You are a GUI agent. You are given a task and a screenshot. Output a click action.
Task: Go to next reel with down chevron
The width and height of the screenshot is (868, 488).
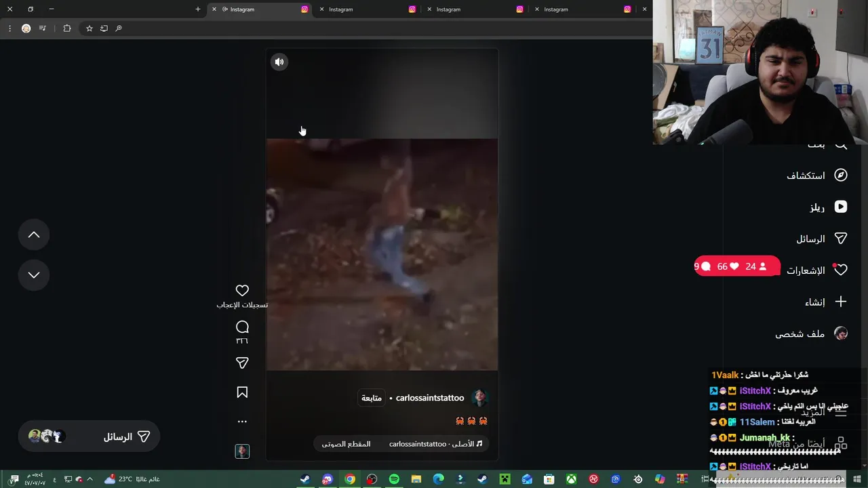click(x=34, y=274)
